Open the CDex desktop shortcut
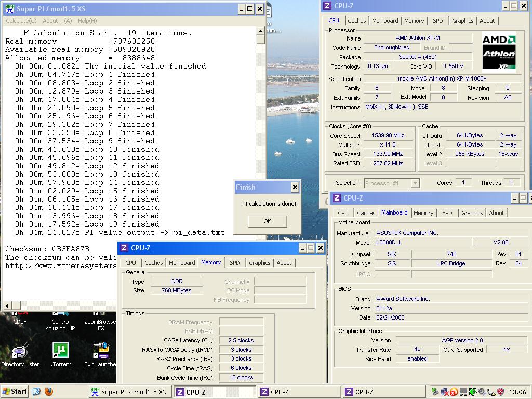The image size is (532, 399). [20, 318]
